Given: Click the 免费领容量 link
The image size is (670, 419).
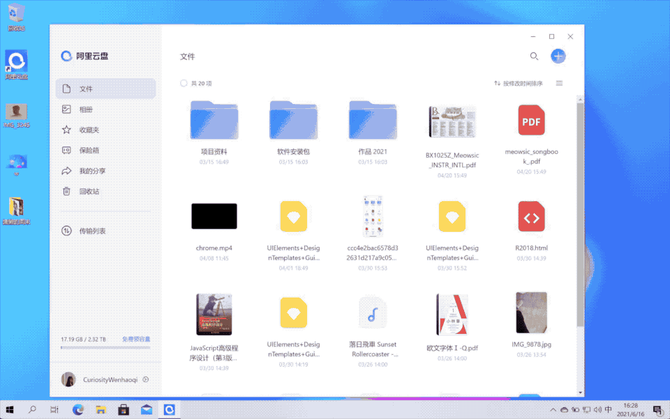Looking at the screenshot, I should (x=136, y=340).
